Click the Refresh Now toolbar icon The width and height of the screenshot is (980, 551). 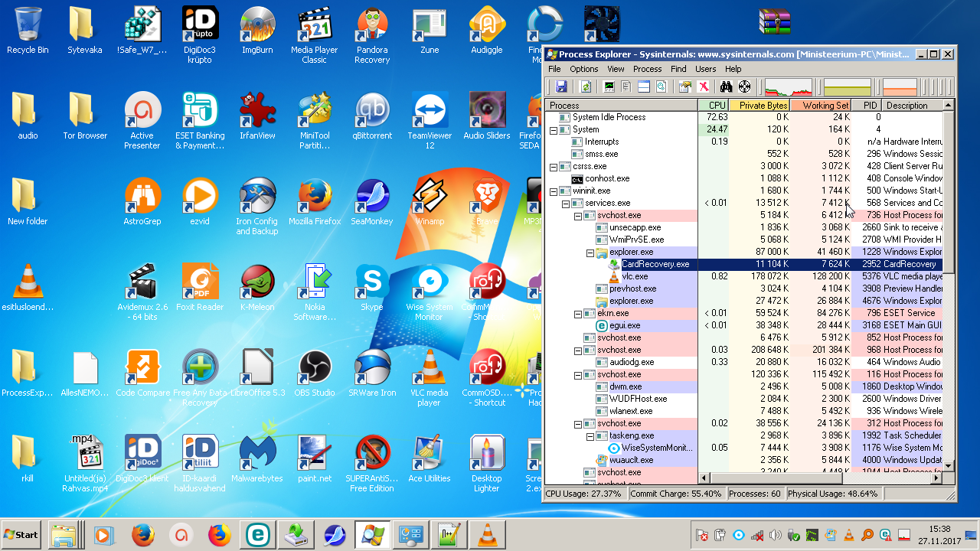(586, 86)
